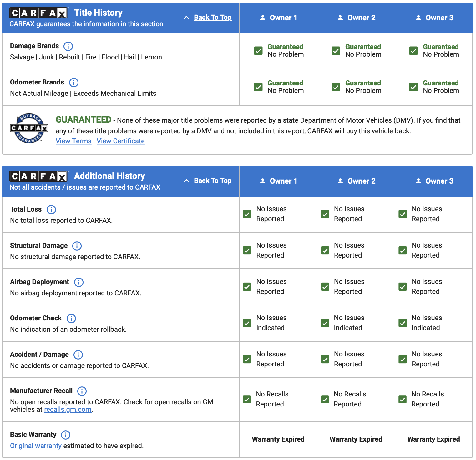This screenshot has width=476, height=460.
Task: Select Owner 2 column header in Title History
Action: 356,18
